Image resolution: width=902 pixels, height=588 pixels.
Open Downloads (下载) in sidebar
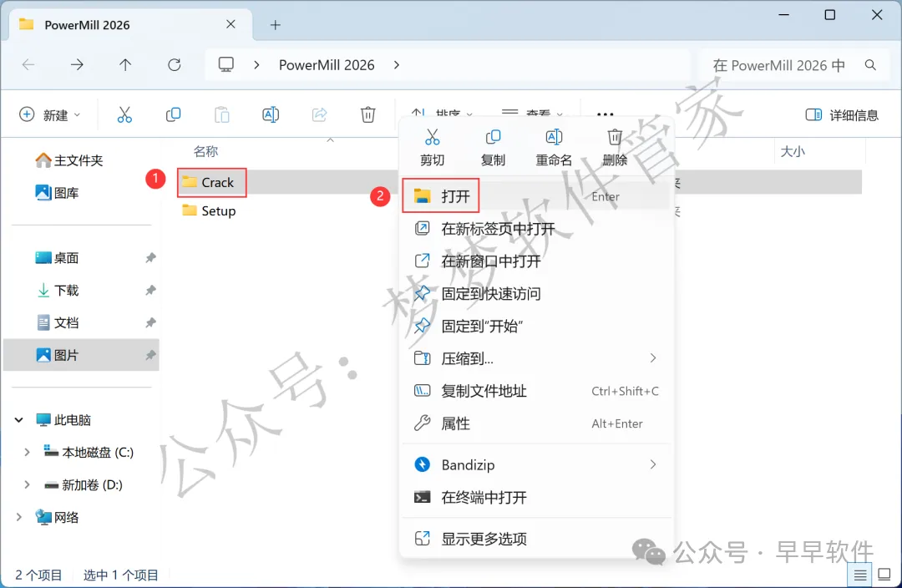coord(57,290)
